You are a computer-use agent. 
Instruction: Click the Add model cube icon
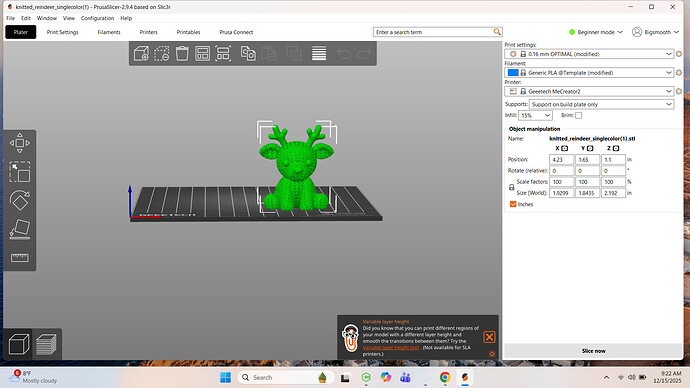[141, 54]
